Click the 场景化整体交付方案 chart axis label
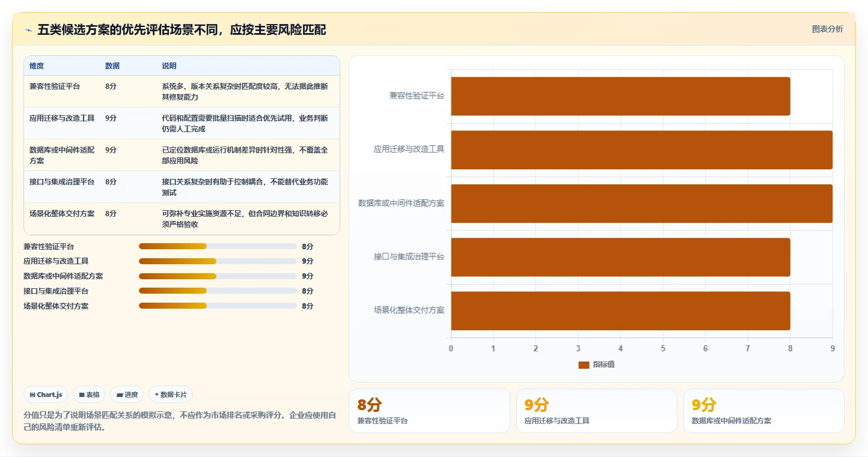 click(x=409, y=310)
